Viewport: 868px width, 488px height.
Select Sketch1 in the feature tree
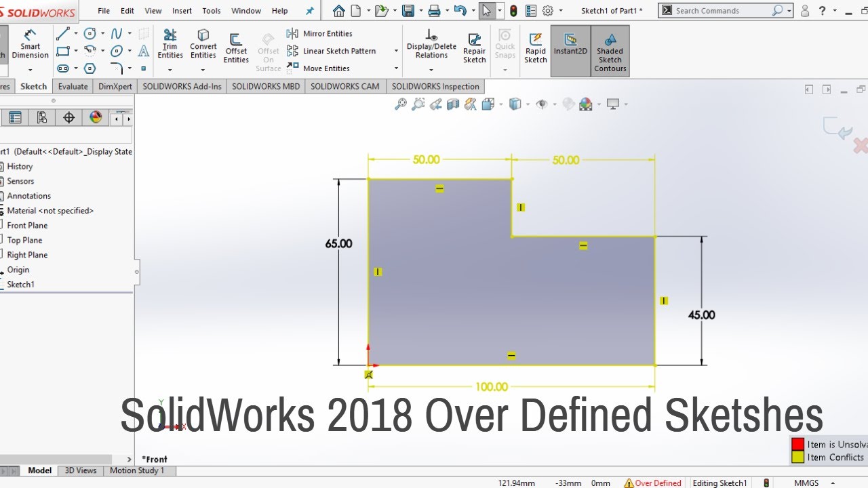click(x=20, y=284)
